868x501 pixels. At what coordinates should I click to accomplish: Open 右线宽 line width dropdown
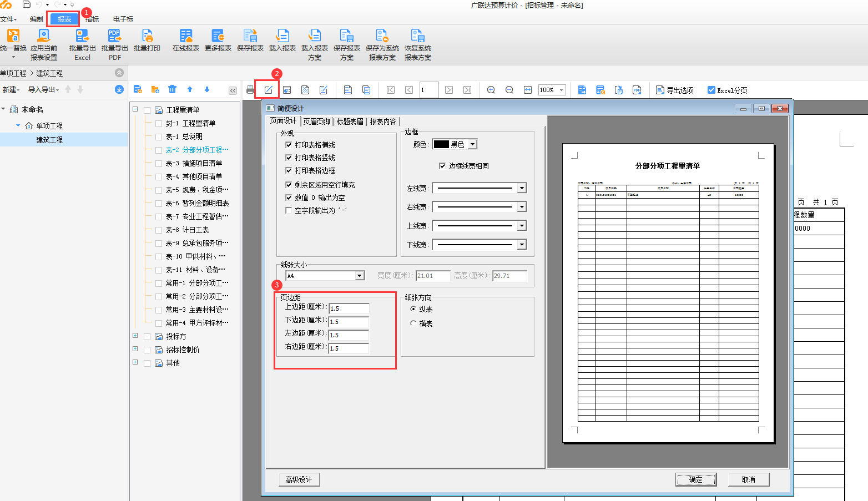pyautogui.click(x=522, y=207)
